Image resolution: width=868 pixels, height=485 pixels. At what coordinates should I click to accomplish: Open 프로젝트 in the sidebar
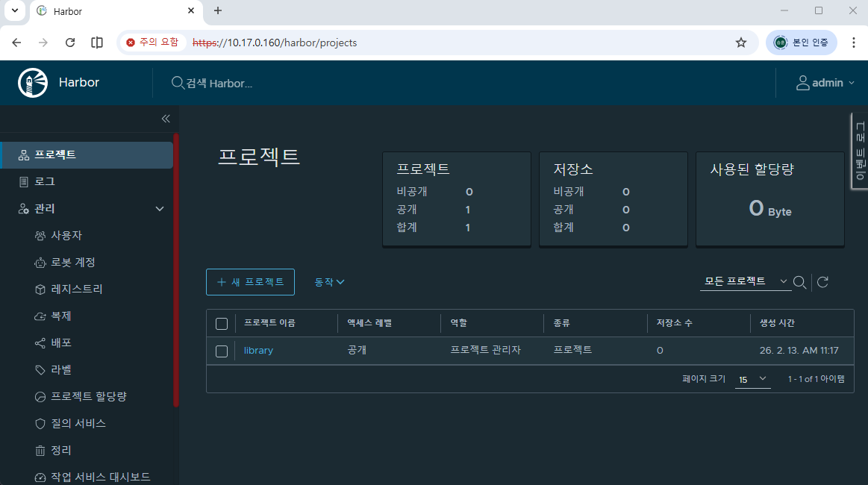pos(87,155)
